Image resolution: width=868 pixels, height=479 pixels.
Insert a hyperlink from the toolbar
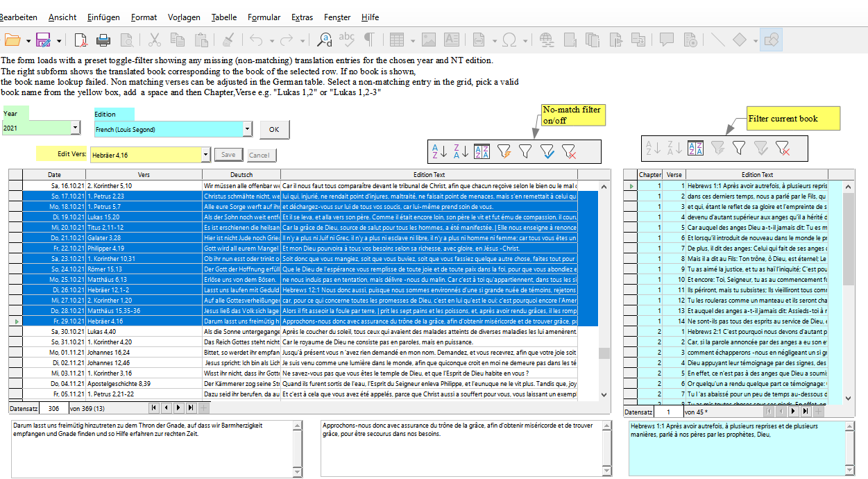click(x=546, y=40)
